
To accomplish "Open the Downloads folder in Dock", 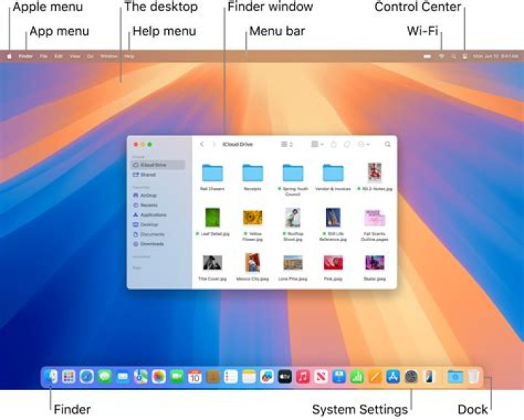I will [456, 377].
